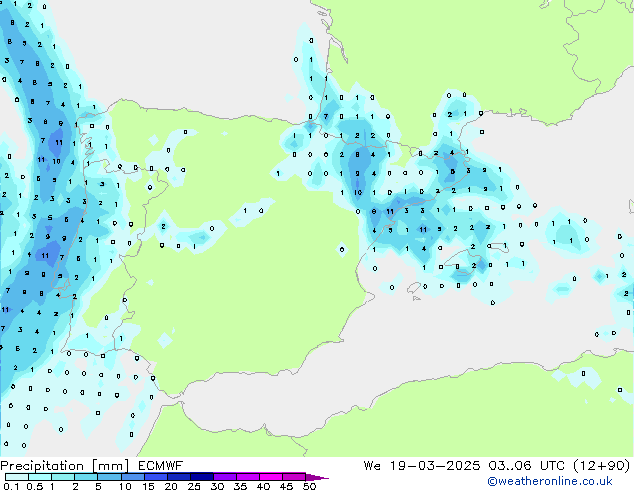This screenshot has width=634, height=490.
Task: Pick the 35–40 mm legend swatch
Action: tap(248, 477)
